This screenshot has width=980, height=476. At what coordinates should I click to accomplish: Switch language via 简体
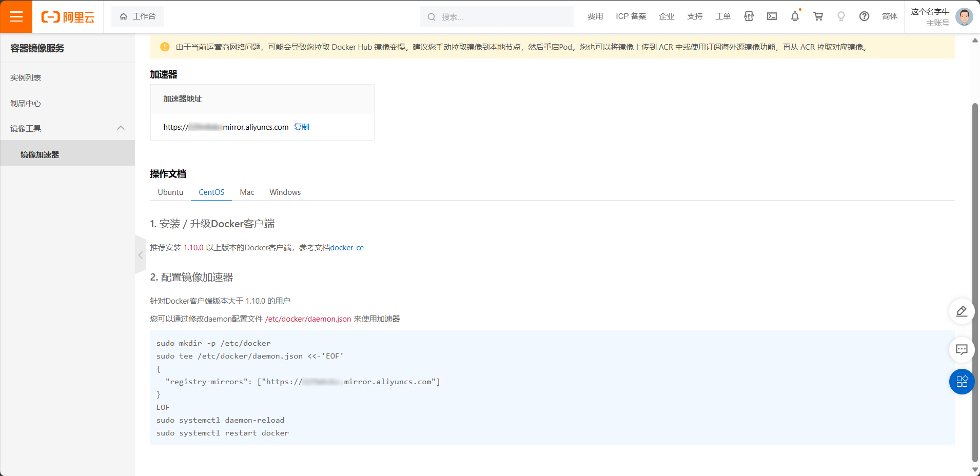point(890,16)
